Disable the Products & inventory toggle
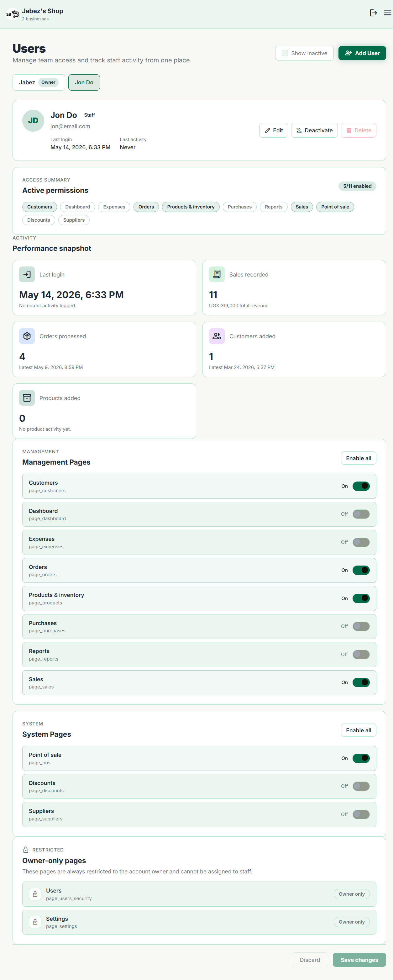Screen dimensions: 393x980 (x=361, y=598)
